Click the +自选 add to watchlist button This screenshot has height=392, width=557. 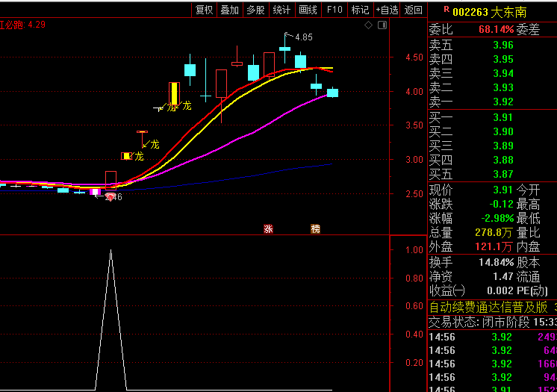[387, 10]
